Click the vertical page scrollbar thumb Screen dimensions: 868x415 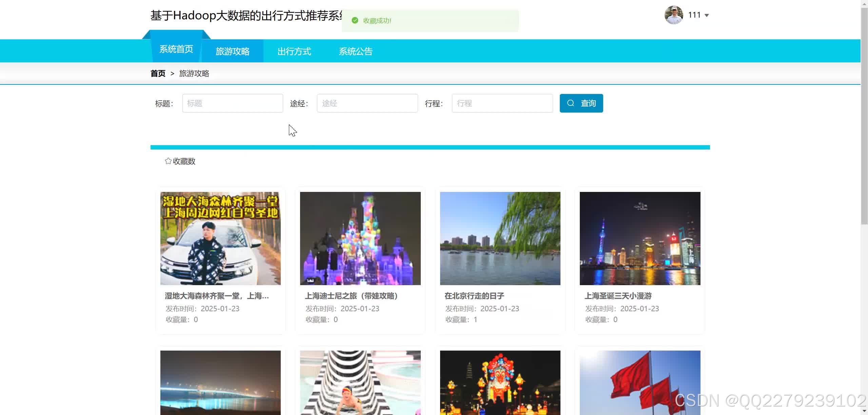pos(864,115)
